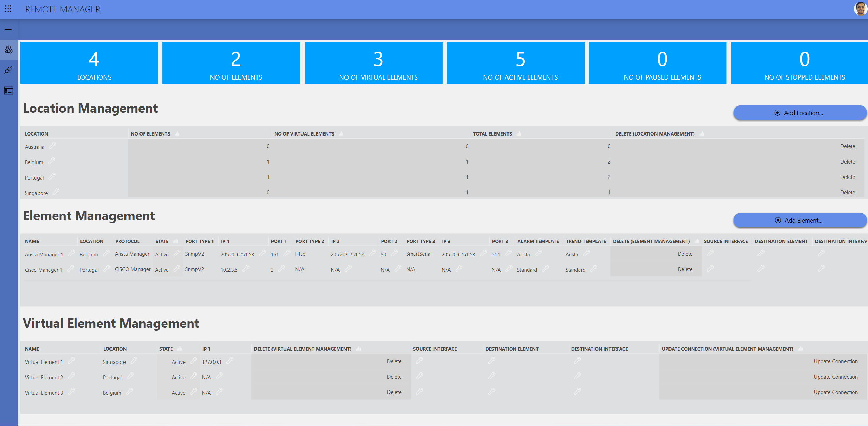Viewport: 868px width, 426px height.
Task: Open the sidebar list view icon
Action: pos(9,90)
